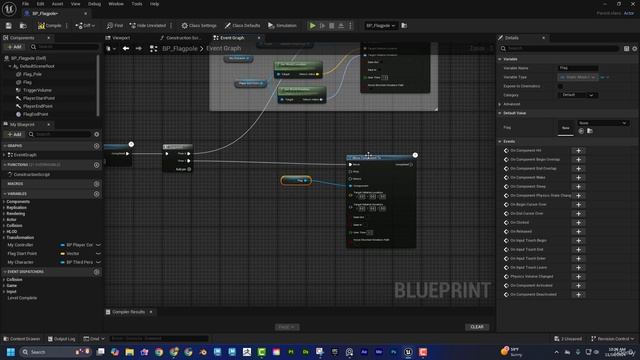Screen dimensions: 640x360
Task: Open the Asset menu
Action: click(x=57, y=4)
